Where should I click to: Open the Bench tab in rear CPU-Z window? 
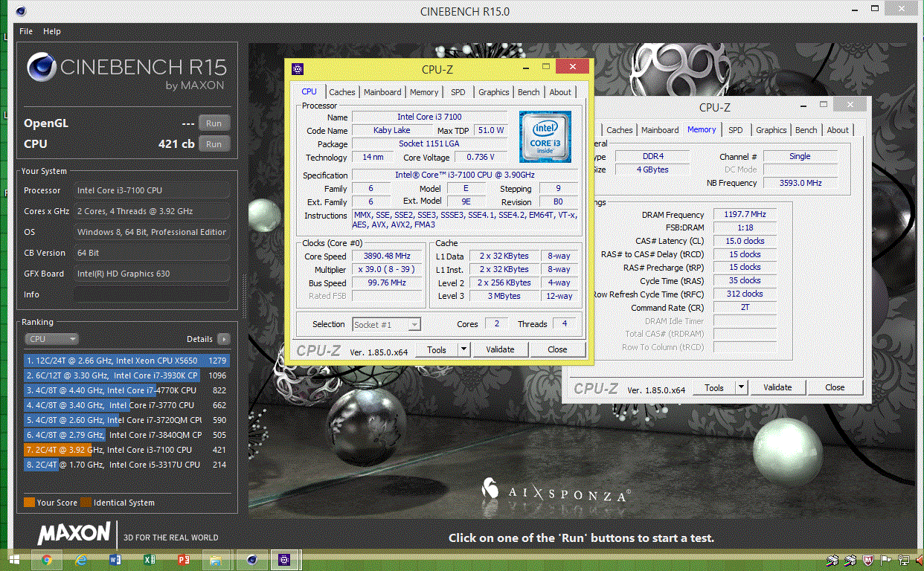coord(806,130)
